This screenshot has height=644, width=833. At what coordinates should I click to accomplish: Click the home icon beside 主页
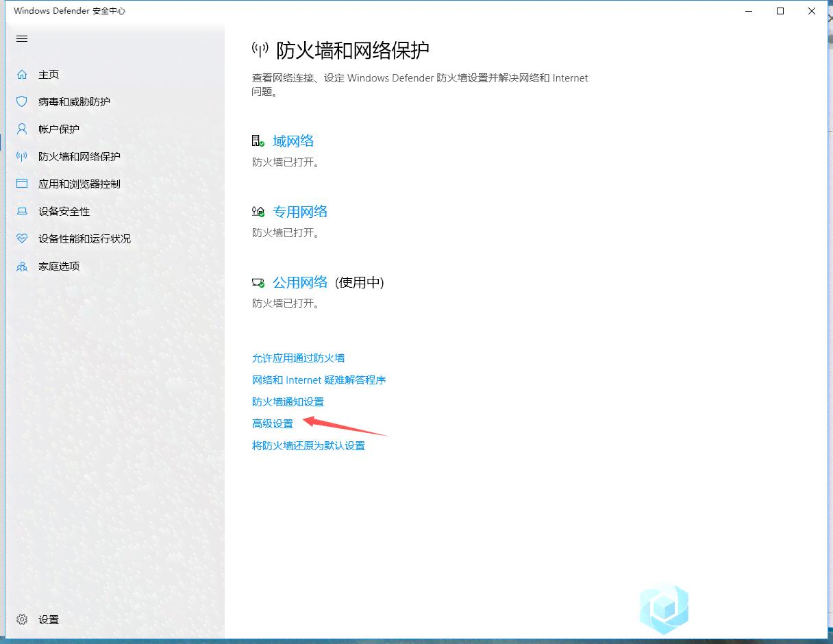(x=22, y=74)
